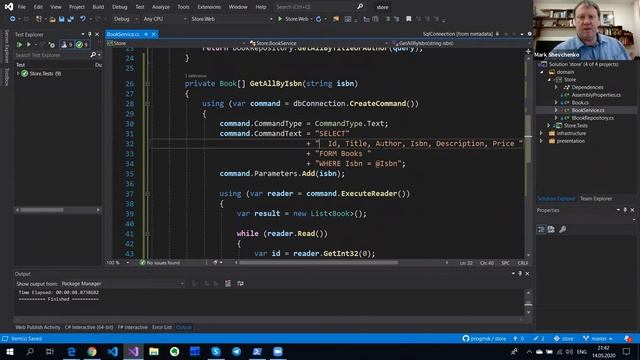Open the Store.BookService type navigation dropdown
The width and height of the screenshot is (640, 360).
pyautogui.click(x=318, y=43)
